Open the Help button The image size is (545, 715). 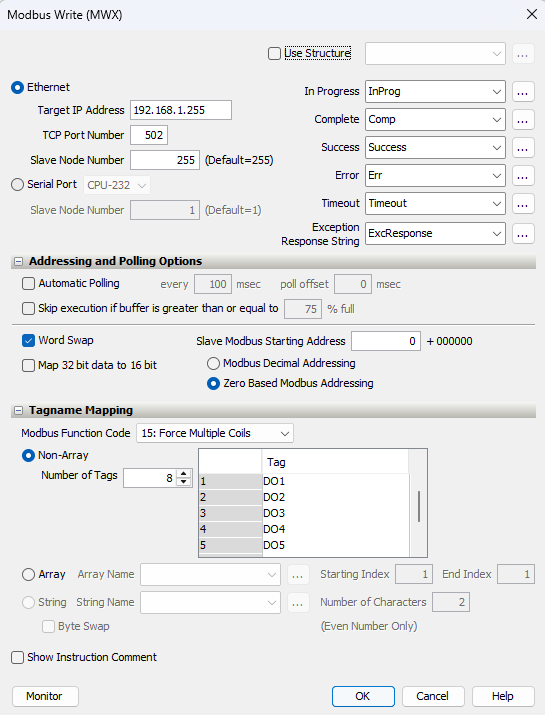point(503,696)
